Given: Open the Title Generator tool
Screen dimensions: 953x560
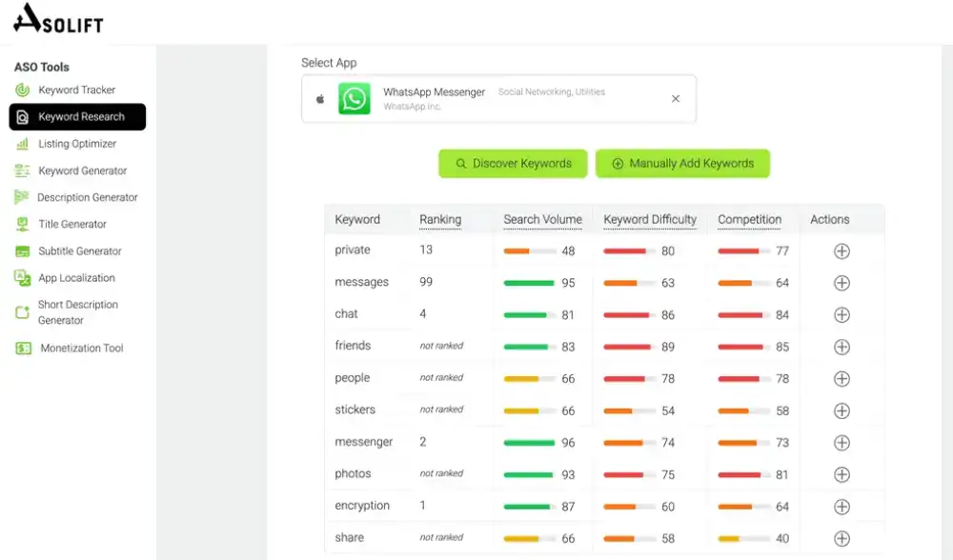Looking at the screenshot, I should pyautogui.click(x=72, y=225).
